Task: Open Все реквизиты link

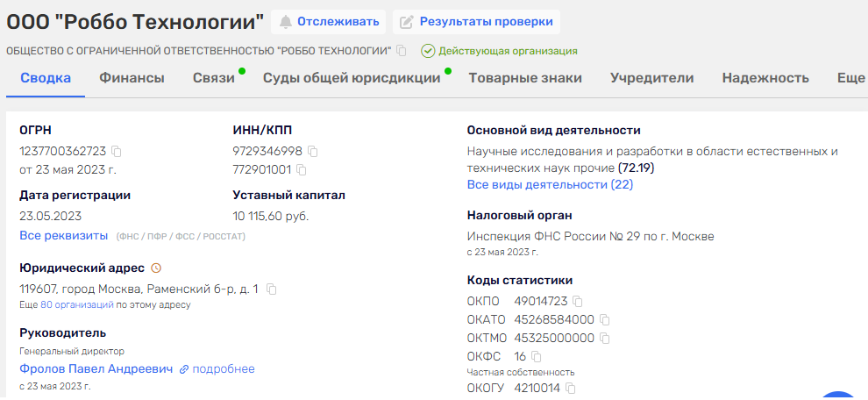Action: [64, 235]
